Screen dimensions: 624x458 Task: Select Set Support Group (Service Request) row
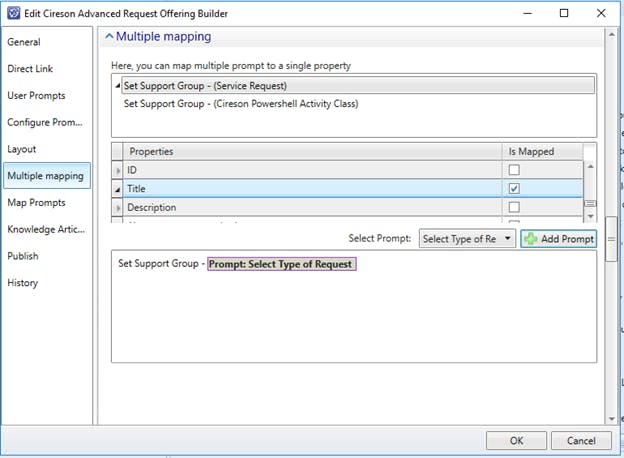tap(358, 86)
